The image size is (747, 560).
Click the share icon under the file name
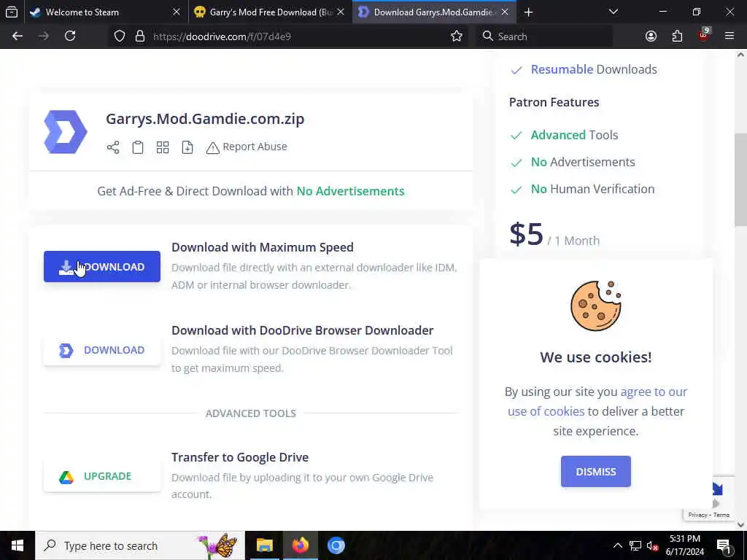point(113,147)
